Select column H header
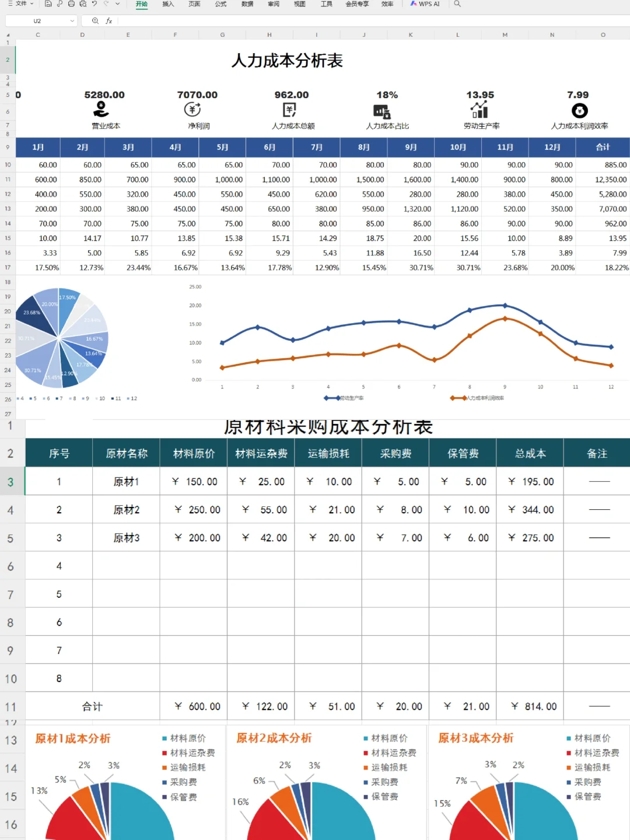The height and width of the screenshot is (840, 630). 269,35
